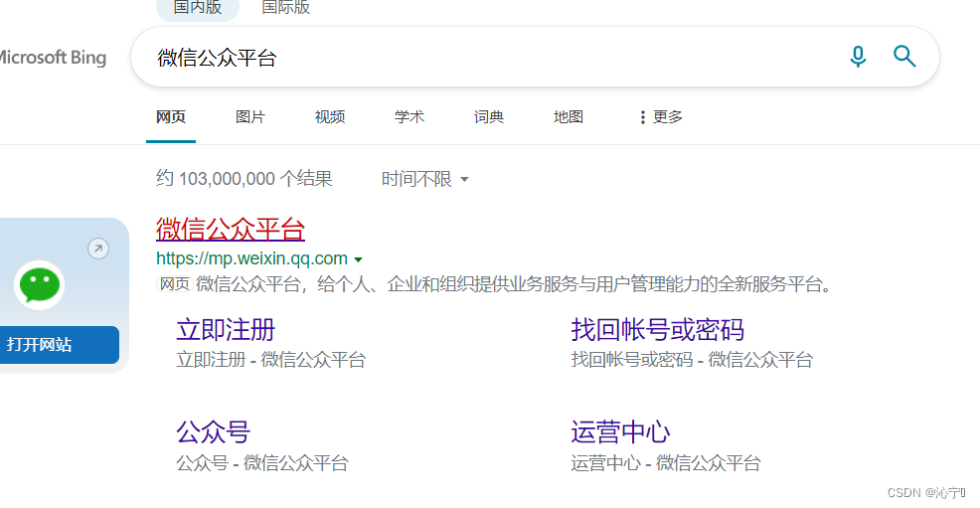Click the 立即注册 - 微信公众平台 description text

(270, 360)
